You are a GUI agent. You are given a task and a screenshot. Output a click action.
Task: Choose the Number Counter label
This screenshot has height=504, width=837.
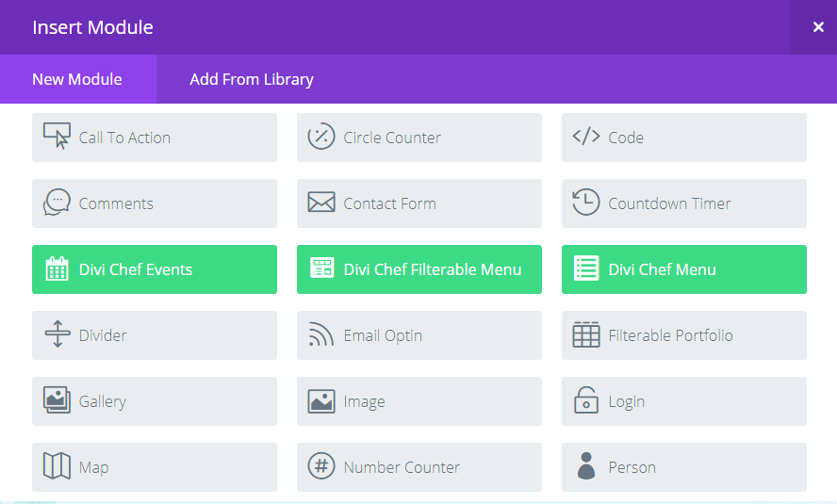[x=402, y=467]
